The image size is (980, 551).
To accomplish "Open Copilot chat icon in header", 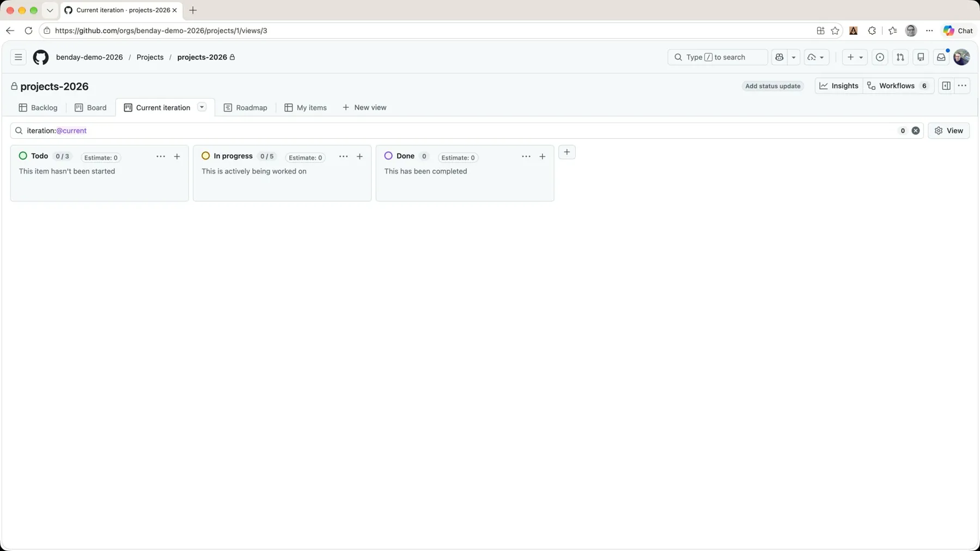I will tap(780, 57).
